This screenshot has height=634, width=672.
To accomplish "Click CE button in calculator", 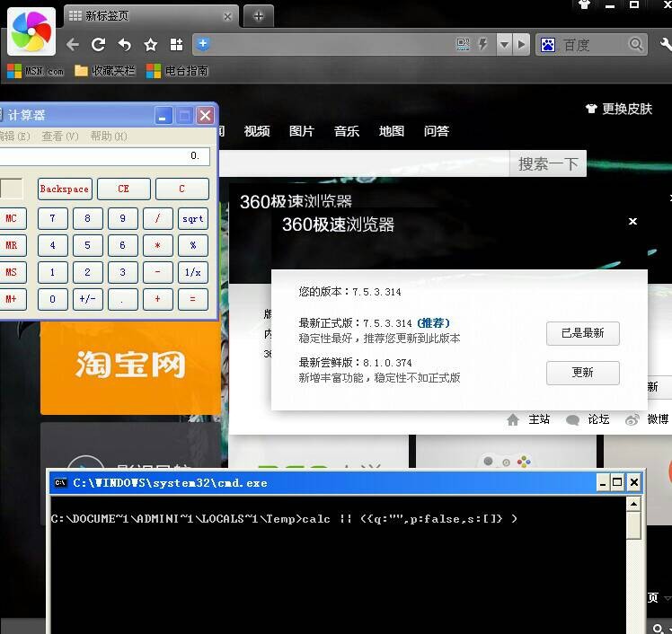I will pos(123,189).
